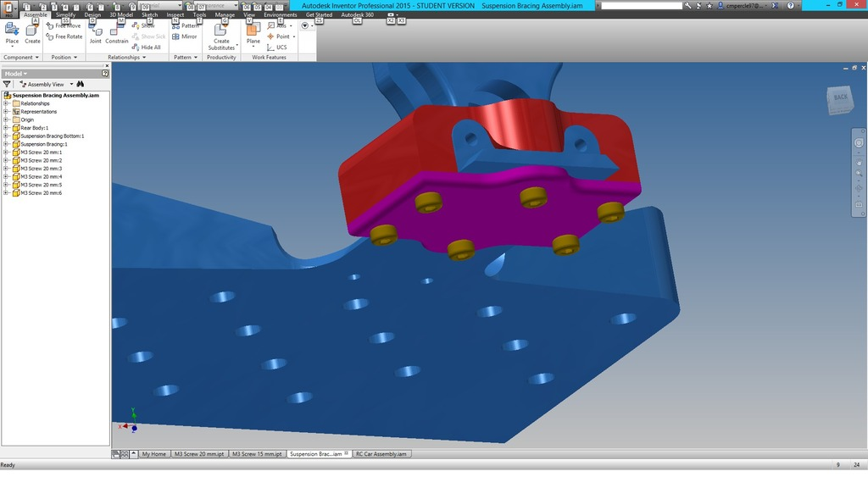
Task: Click the Create component tool
Action: 32,34
